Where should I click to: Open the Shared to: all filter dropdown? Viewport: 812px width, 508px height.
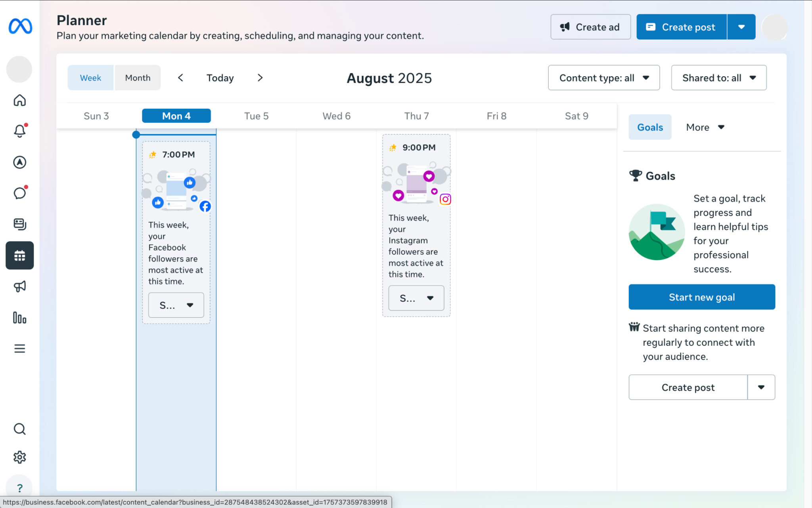pyautogui.click(x=718, y=78)
